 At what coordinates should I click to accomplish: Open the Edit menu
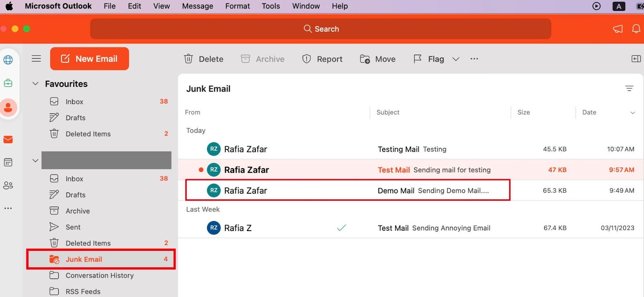pos(134,6)
